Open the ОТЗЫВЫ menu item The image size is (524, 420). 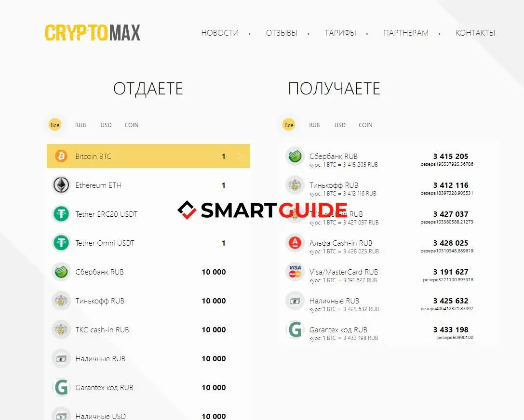point(282,33)
